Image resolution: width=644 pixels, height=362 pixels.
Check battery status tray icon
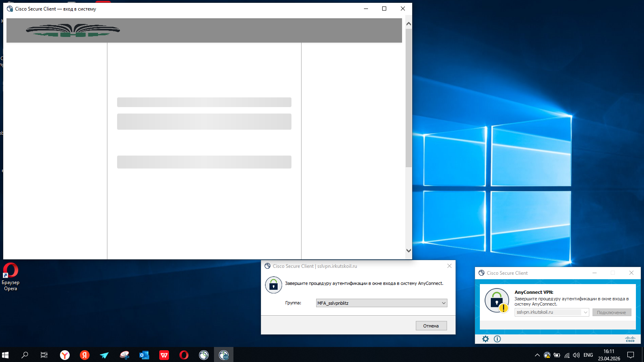tap(557, 355)
